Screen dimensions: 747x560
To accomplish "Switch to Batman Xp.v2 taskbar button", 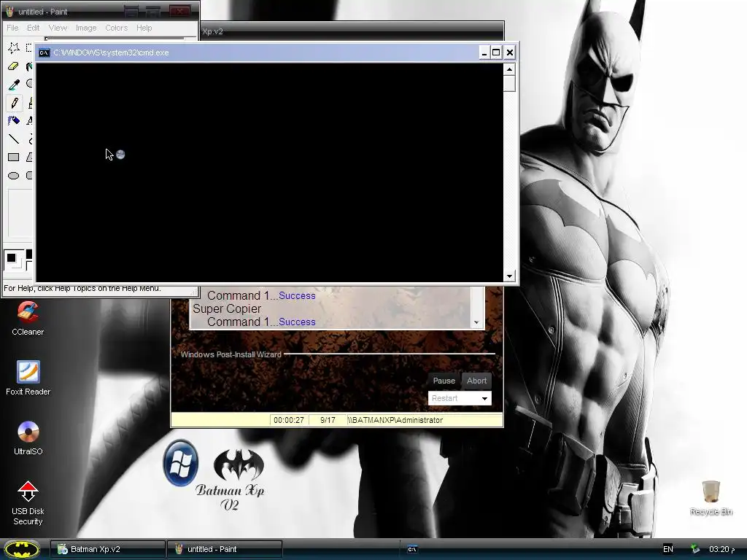I will pos(108,549).
